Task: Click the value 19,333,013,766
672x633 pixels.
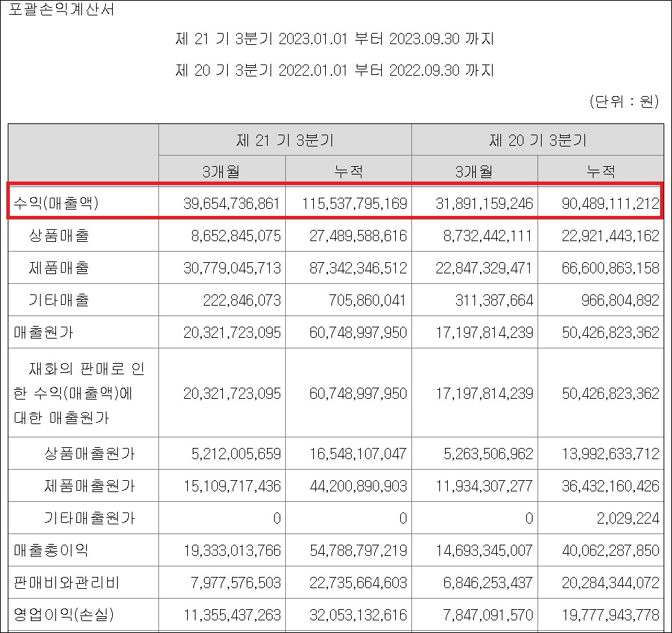Action: tap(232, 551)
